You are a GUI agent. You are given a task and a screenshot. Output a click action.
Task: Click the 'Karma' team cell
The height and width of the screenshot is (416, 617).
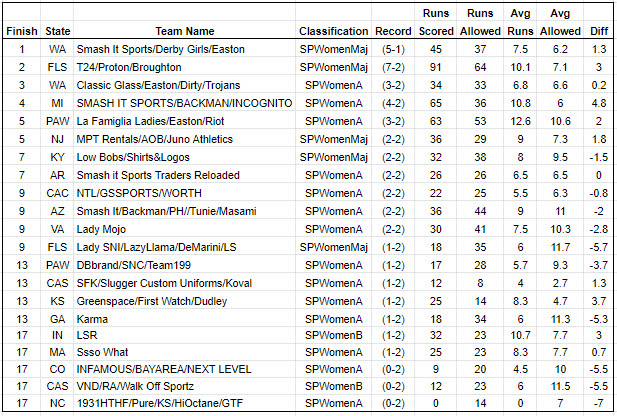[92, 319]
